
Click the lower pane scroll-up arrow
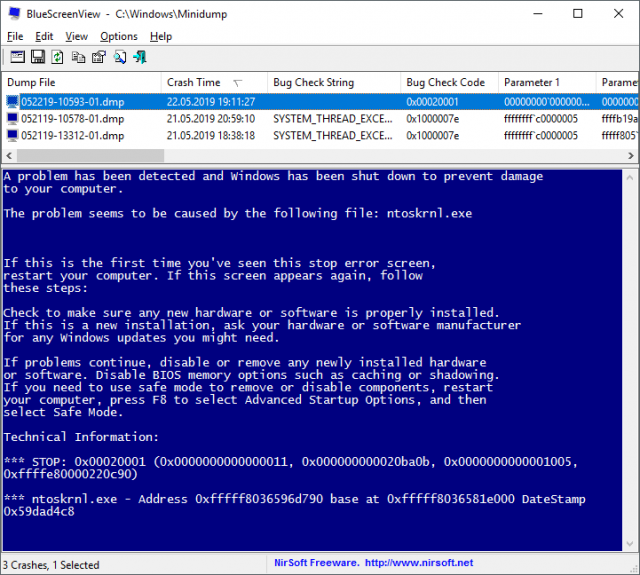pyautogui.click(x=630, y=178)
